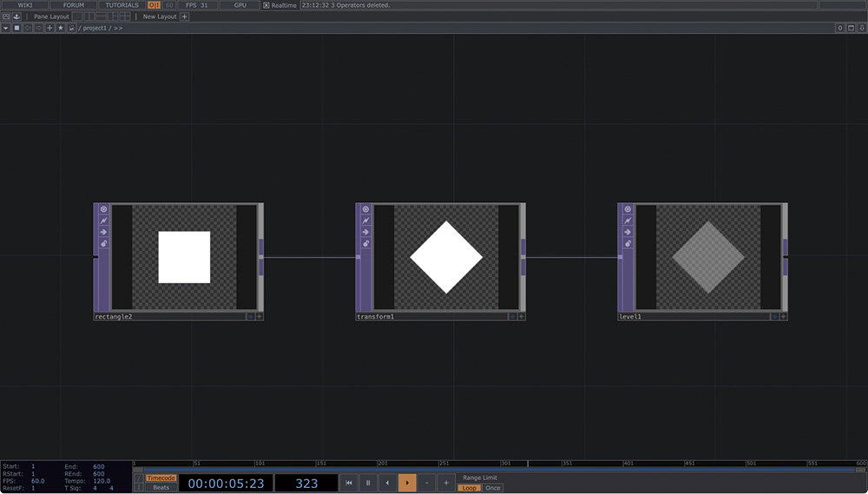Image resolution: width=868 pixels, height=494 pixels.
Task: Toggle the lock flag on level1 node
Action: point(628,244)
